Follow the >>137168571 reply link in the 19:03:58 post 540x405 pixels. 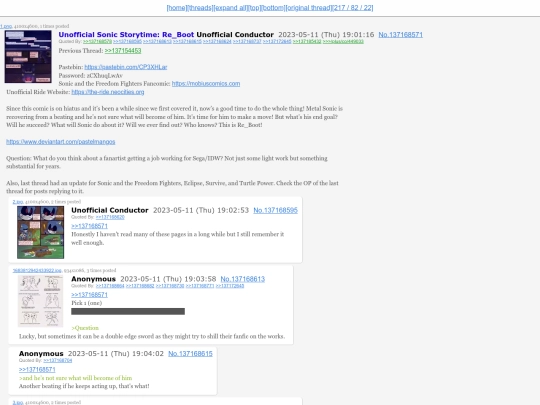coord(90,295)
